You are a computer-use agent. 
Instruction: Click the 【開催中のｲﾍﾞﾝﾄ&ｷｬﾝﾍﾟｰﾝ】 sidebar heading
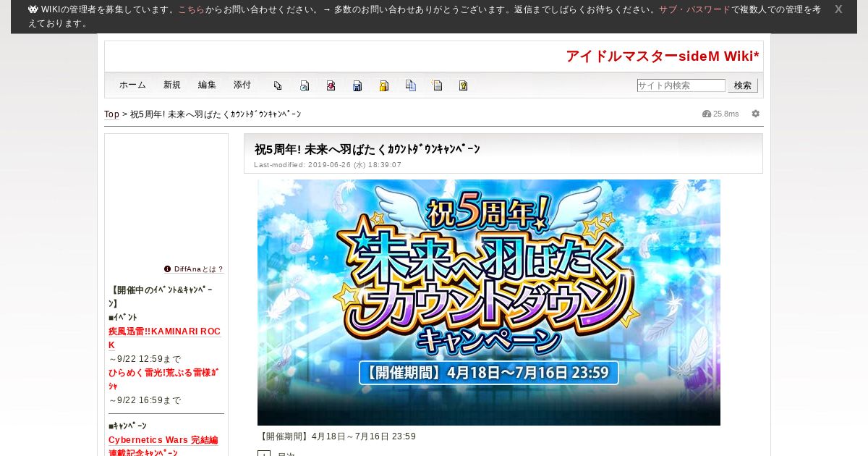(161, 297)
